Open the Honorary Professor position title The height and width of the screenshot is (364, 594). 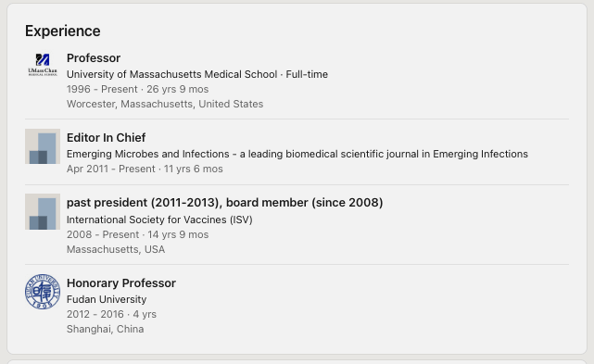(121, 282)
